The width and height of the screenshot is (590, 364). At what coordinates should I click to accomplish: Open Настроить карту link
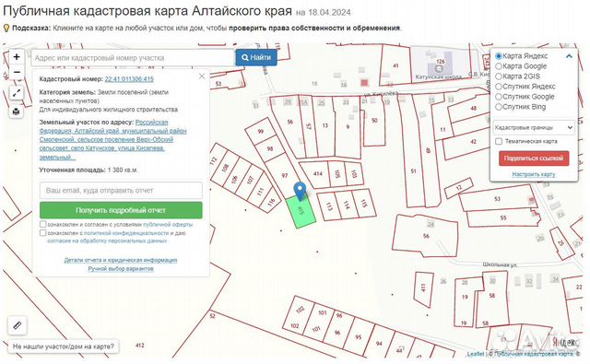534,174
